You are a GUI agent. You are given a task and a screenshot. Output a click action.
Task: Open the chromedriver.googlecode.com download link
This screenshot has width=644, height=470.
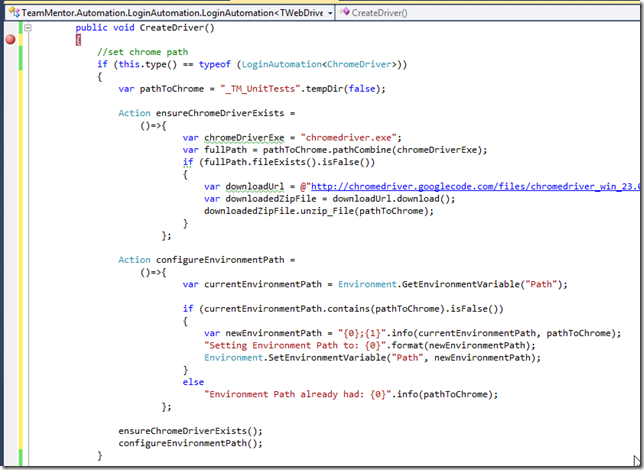(x=476, y=187)
